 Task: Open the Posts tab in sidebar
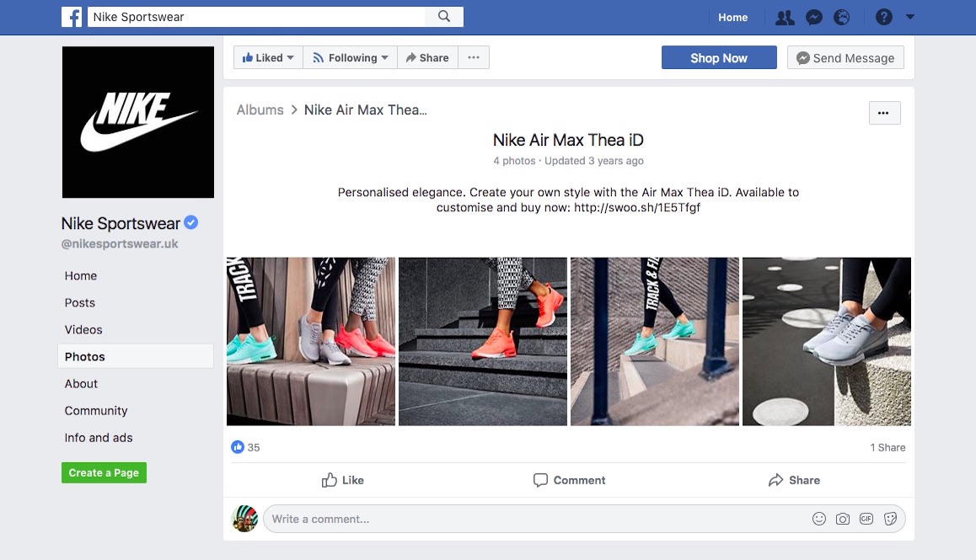click(x=80, y=302)
